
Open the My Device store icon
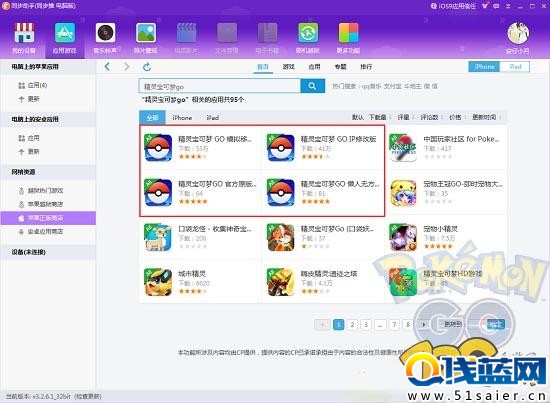(24, 32)
